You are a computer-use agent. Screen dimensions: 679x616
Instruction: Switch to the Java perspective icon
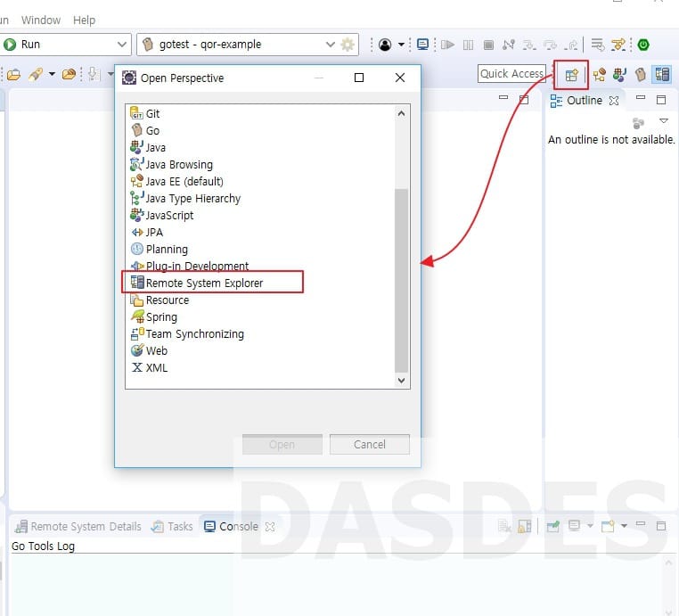[619, 75]
